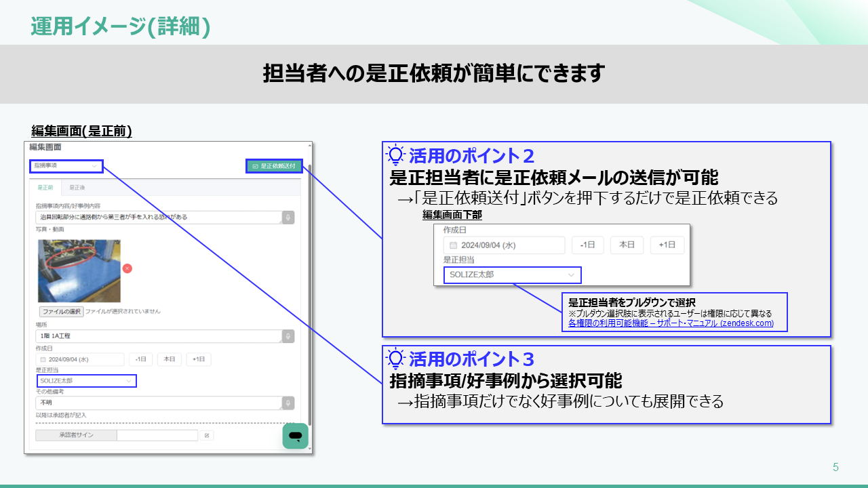The height and width of the screenshot is (488, 868).
Task: Expand the 指摘事項 type dropdown
Action: 66,166
